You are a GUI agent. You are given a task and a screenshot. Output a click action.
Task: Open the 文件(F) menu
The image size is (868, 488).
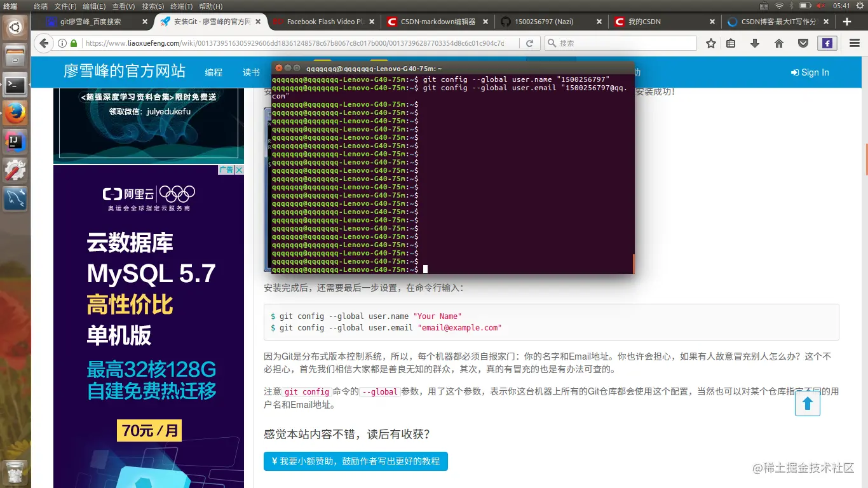(65, 6)
